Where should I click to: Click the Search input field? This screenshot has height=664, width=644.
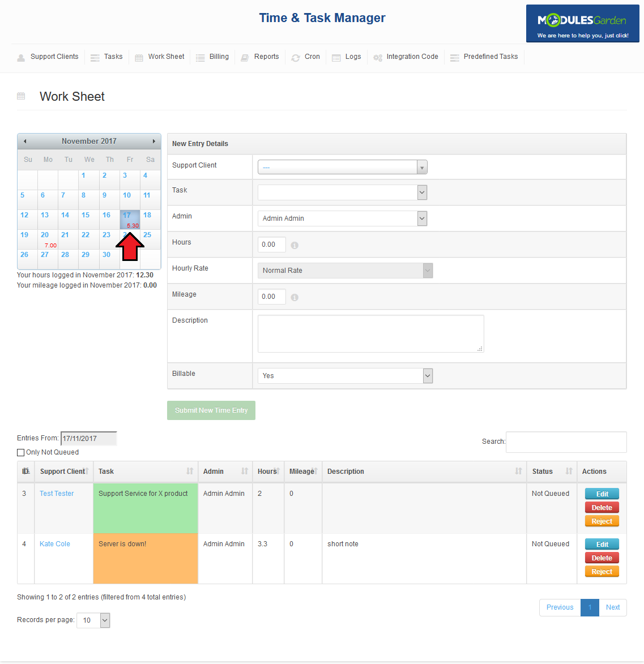[566, 442]
